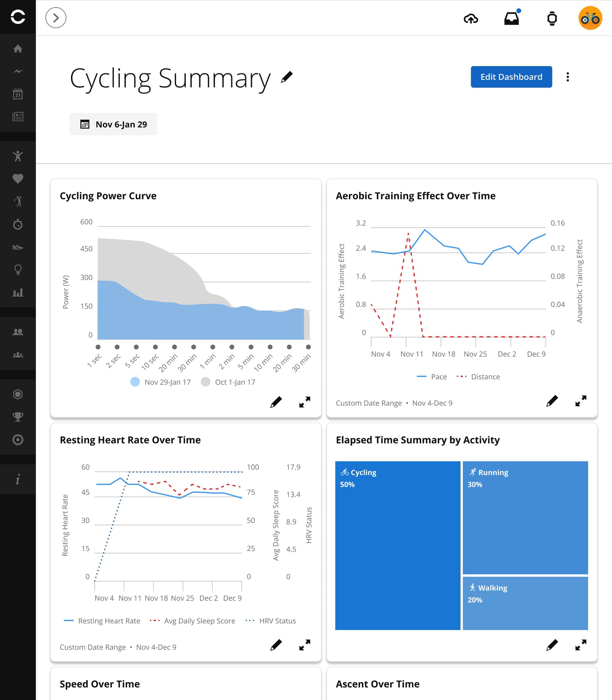Click the trophy Badges sidebar icon
612x700 pixels.
point(18,417)
